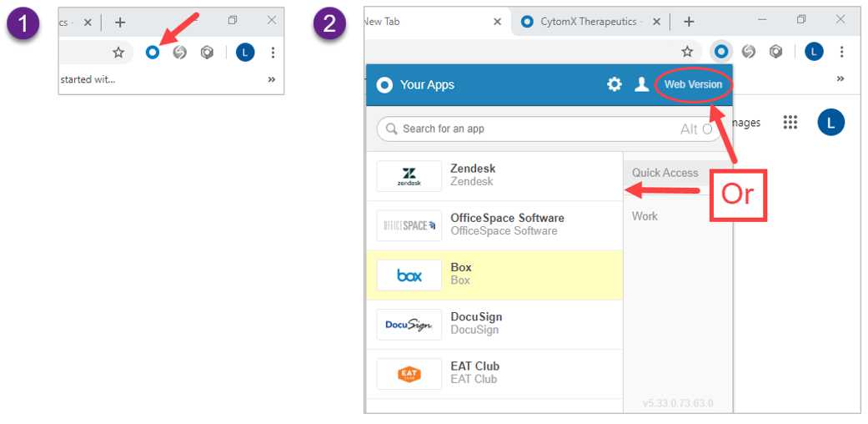Click EAT Club logo thumbnail
868x424 pixels.
[409, 374]
